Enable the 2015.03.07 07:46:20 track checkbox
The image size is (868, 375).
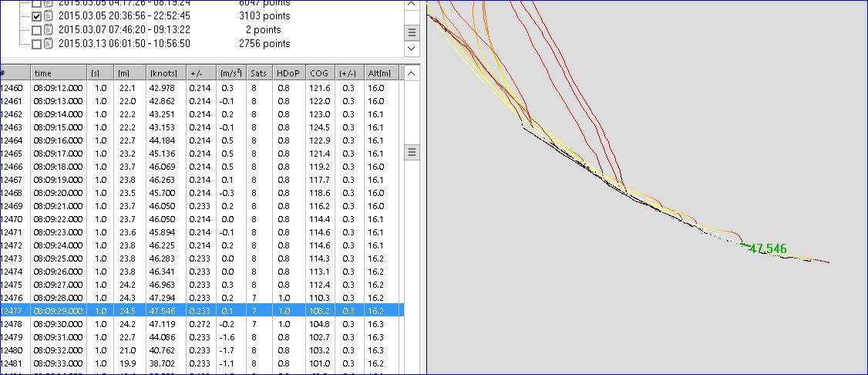[36, 30]
